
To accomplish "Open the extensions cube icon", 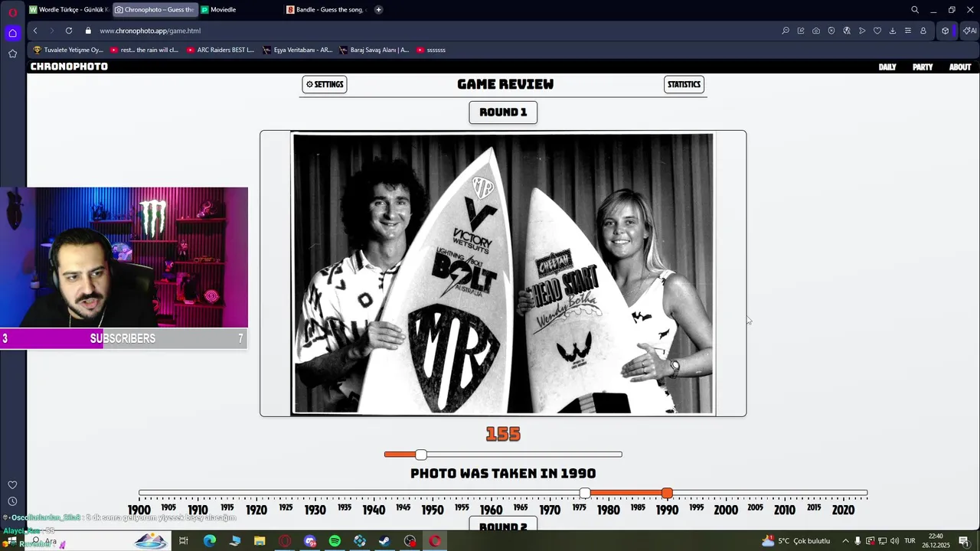I will click(x=946, y=31).
